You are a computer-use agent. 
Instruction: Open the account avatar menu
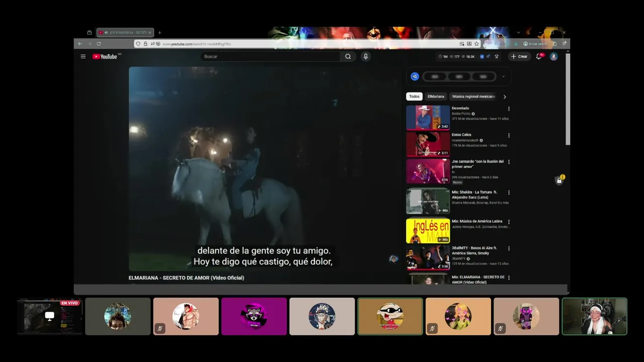(x=553, y=56)
